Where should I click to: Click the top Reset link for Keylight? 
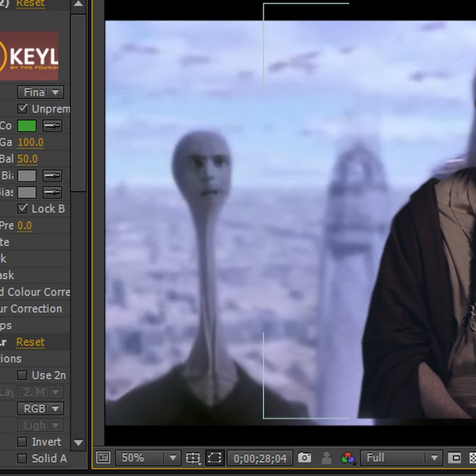30,4
